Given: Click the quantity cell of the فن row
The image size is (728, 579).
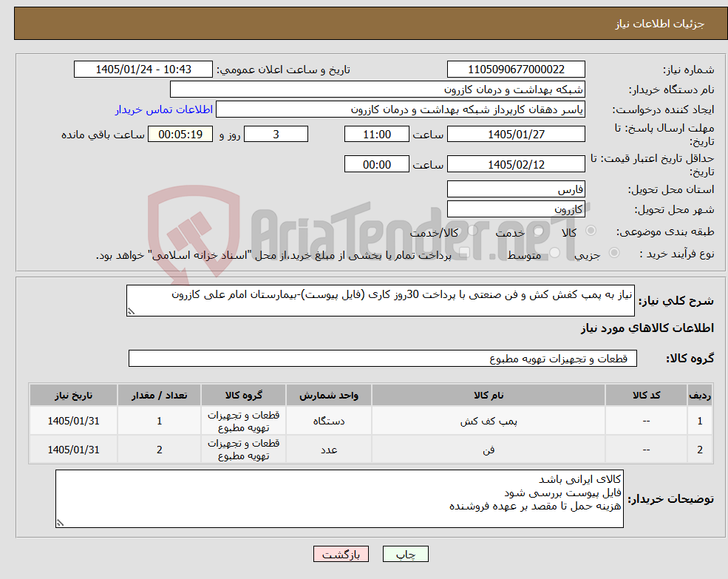Looking at the screenshot, I should pos(159,450).
